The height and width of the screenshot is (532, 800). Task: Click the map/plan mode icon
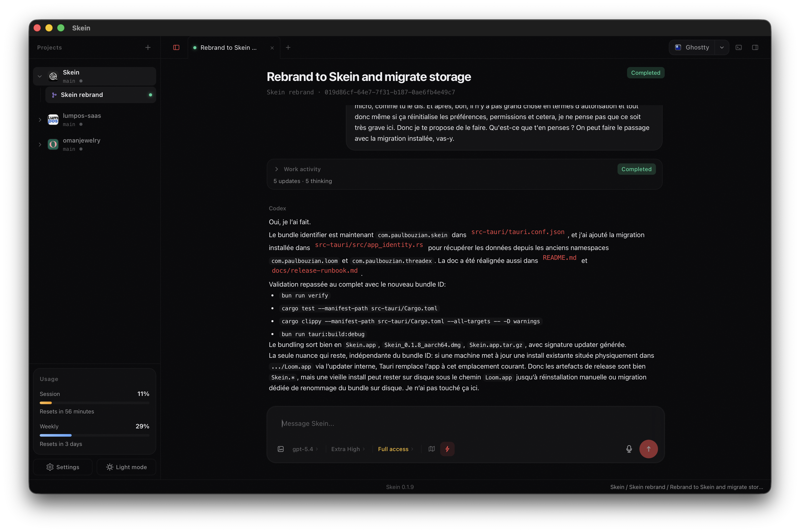431,449
